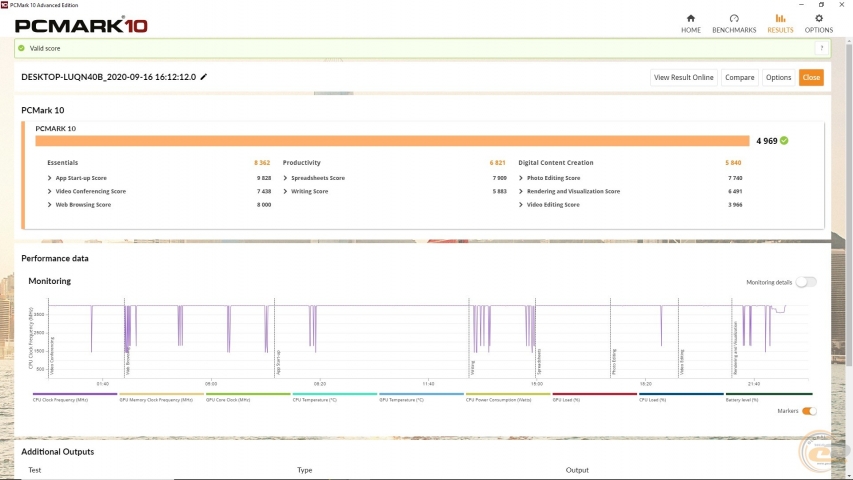The width and height of the screenshot is (853, 480).
Task: Click the overall score 4 969
Action: (x=767, y=141)
